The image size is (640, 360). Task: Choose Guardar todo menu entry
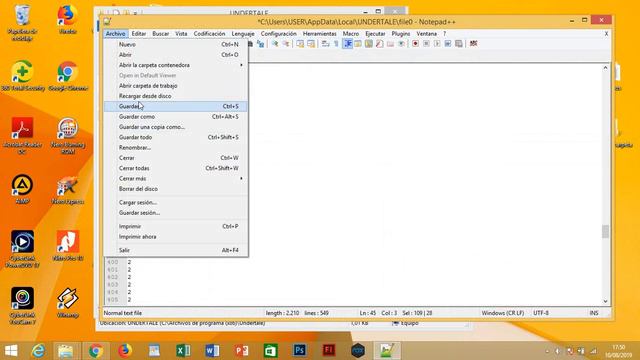tap(176, 137)
